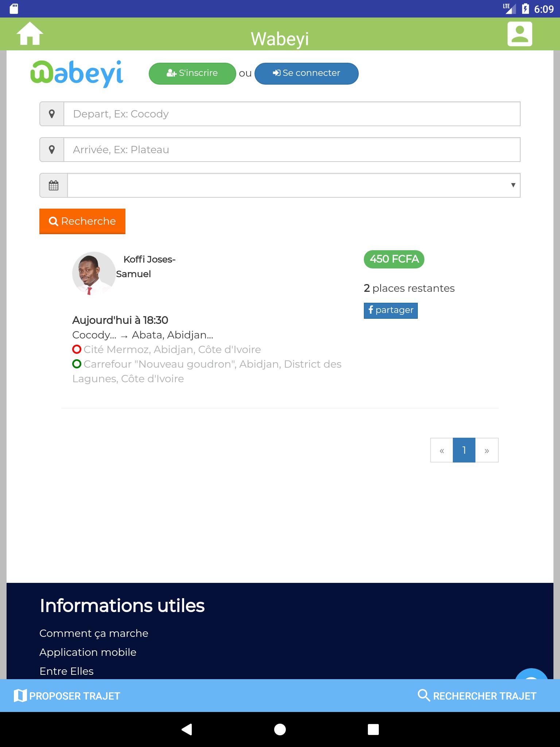Click the green arrival circle marker
The image size is (560, 747).
tap(77, 364)
